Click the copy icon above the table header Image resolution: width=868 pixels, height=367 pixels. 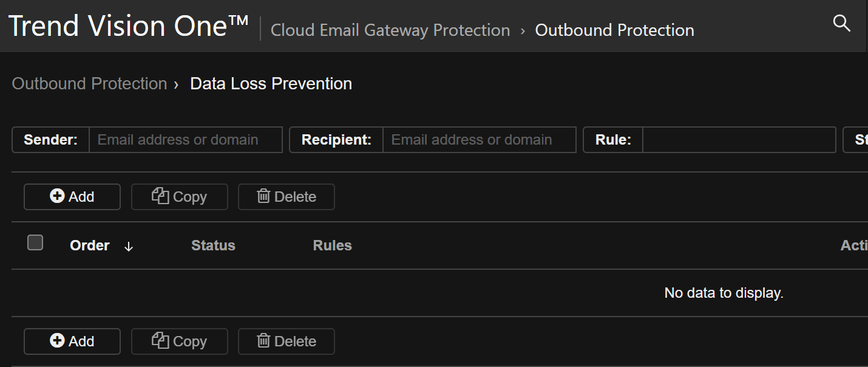[x=160, y=196]
